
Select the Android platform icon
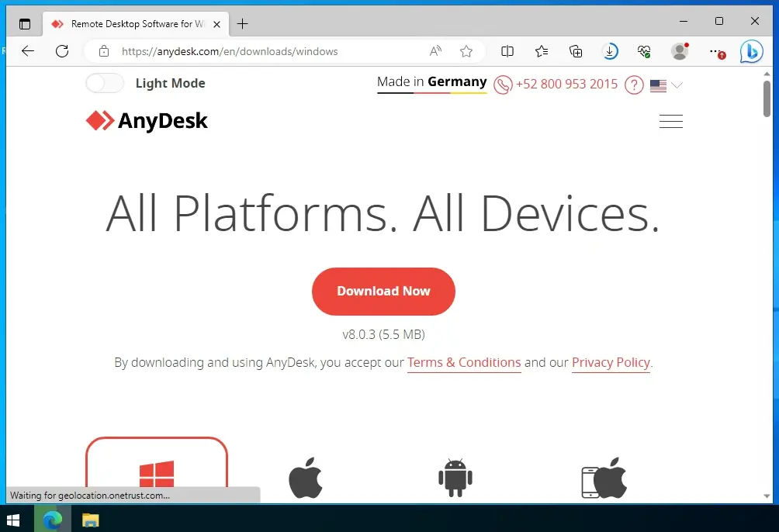coord(455,478)
